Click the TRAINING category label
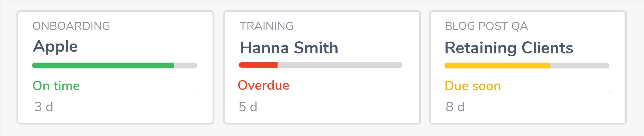Image resolution: width=644 pixels, height=136 pixels. (266, 26)
